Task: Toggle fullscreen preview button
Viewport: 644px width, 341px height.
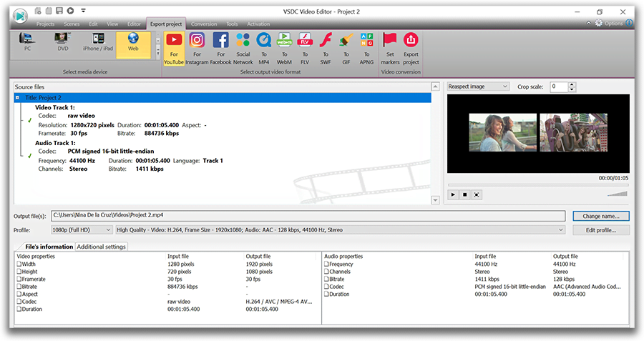Action: coord(477,194)
